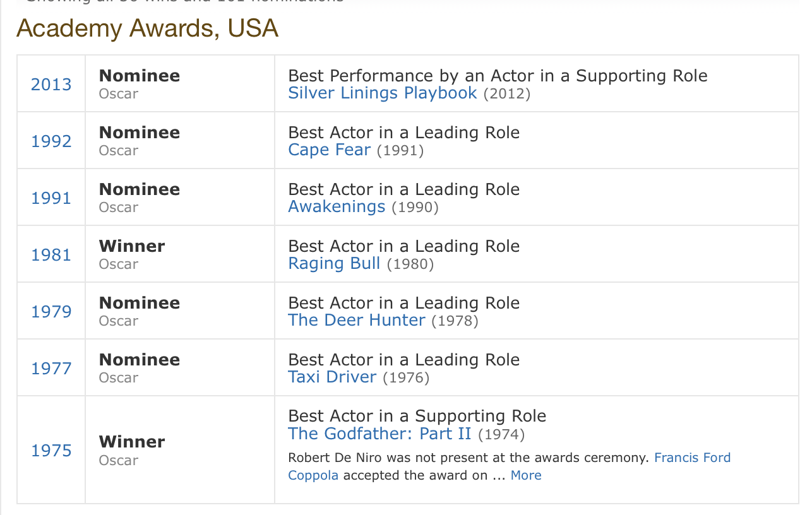Click Nominee label in Taxi Driver row
This screenshot has width=812, height=515.
(139, 360)
